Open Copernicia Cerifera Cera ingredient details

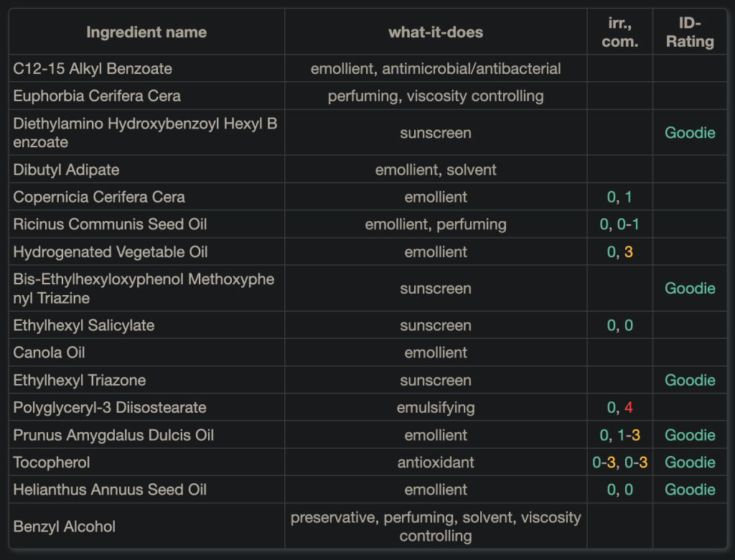point(99,197)
